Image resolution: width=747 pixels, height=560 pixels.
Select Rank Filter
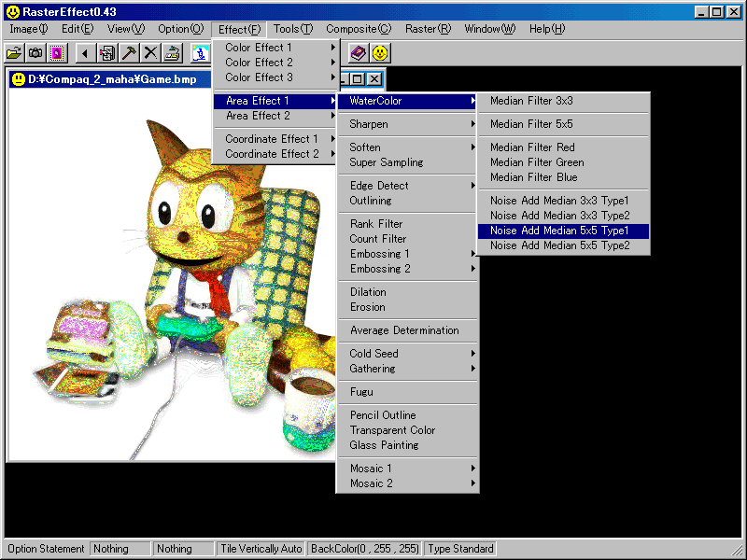[408, 224]
